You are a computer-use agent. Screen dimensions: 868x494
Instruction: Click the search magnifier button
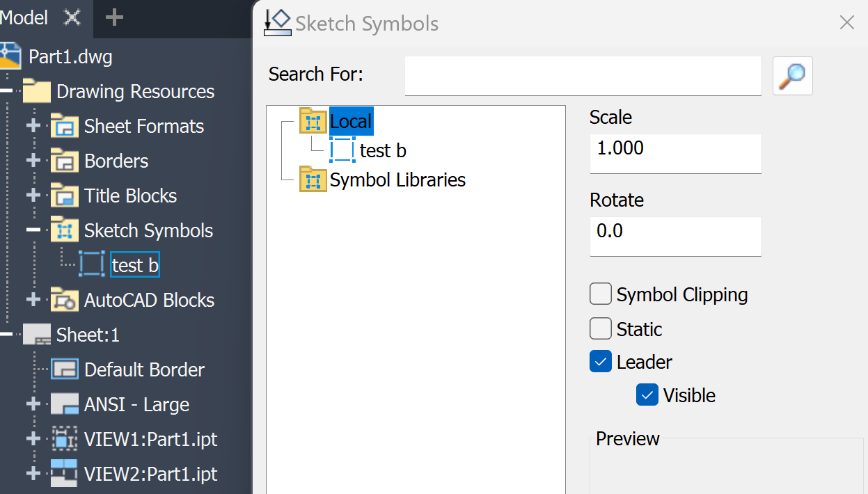pyautogui.click(x=792, y=75)
